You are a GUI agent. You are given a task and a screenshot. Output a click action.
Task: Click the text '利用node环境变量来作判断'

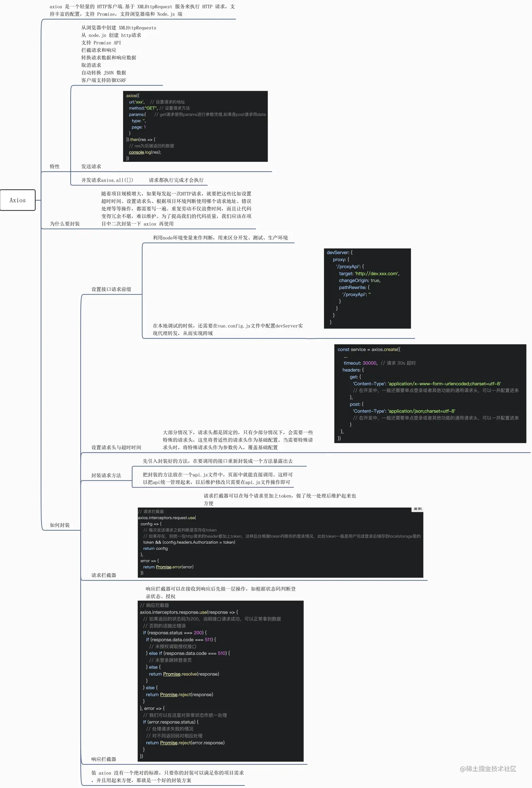tap(220, 238)
